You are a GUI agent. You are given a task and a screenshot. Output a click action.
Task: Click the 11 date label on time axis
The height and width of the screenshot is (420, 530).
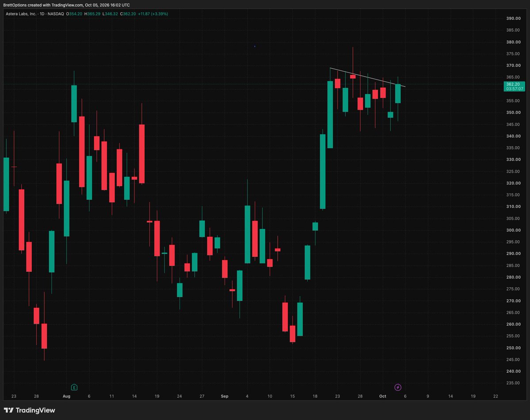(x=111, y=396)
